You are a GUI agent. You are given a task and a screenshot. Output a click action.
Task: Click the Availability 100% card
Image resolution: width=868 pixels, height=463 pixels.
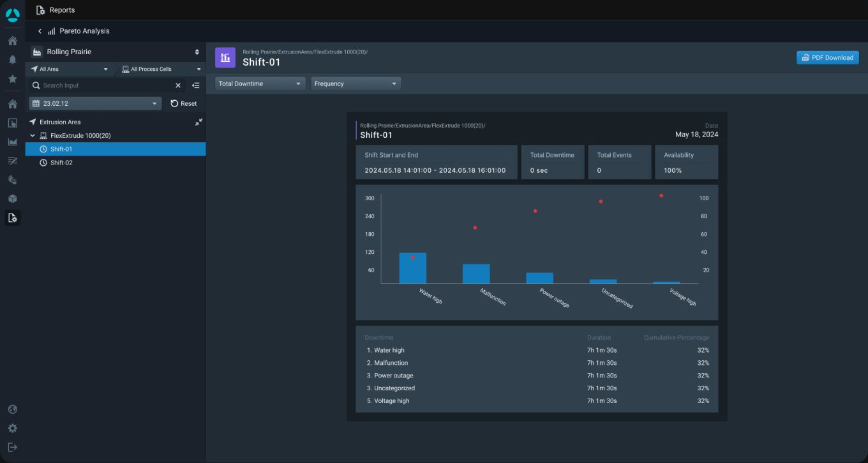(x=686, y=163)
